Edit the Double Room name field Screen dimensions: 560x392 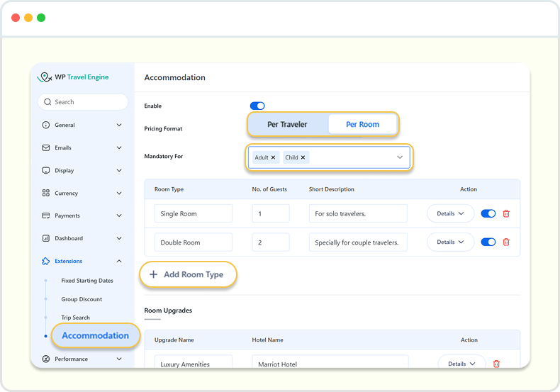(x=194, y=242)
